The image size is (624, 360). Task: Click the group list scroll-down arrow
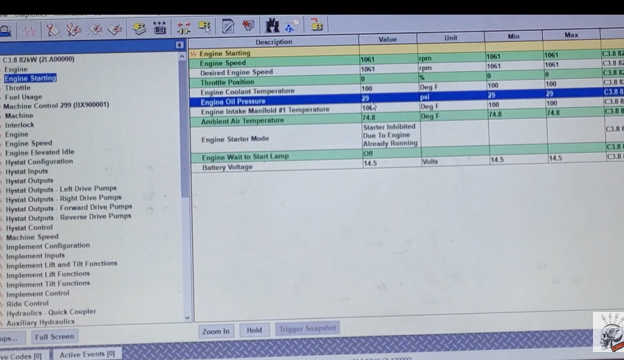(x=187, y=318)
